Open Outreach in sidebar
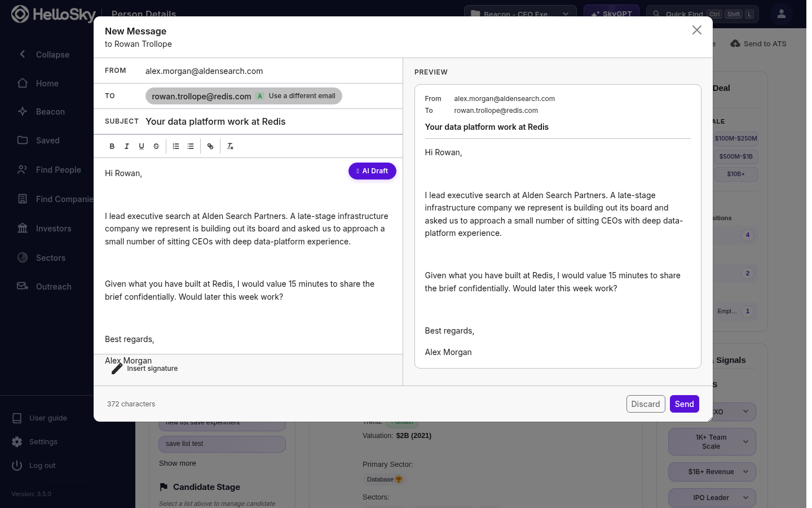This screenshot has height=508, width=812. [45, 287]
